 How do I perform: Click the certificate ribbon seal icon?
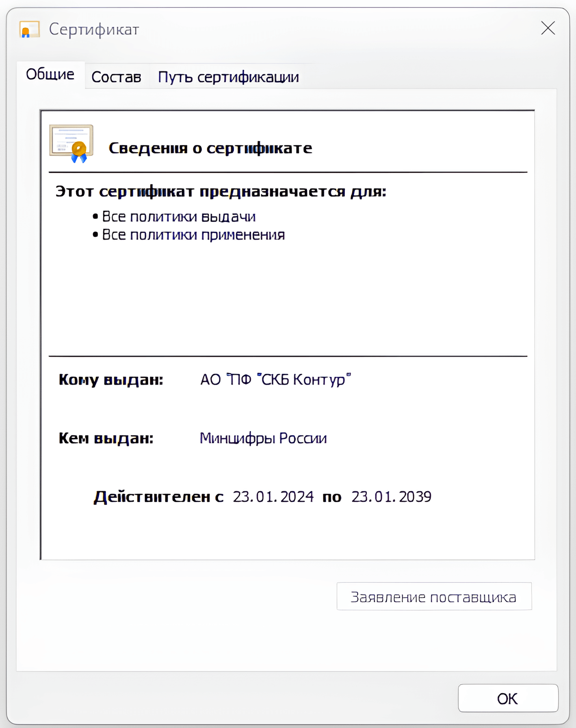point(71,144)
